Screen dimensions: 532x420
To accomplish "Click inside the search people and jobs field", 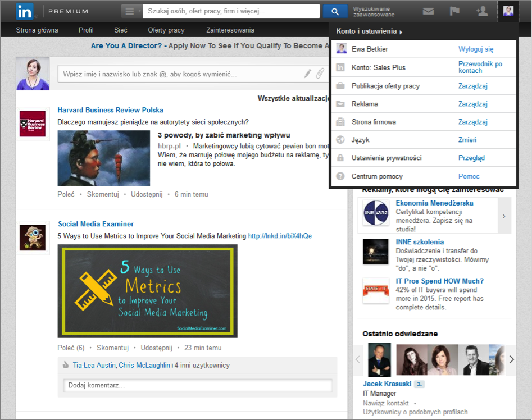I will coord(231,11).
